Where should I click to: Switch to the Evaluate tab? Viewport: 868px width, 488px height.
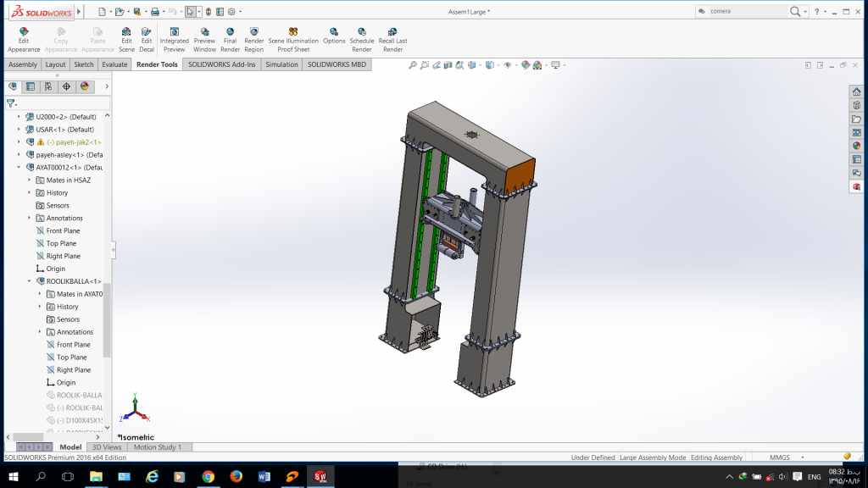(x=114, y=64)
